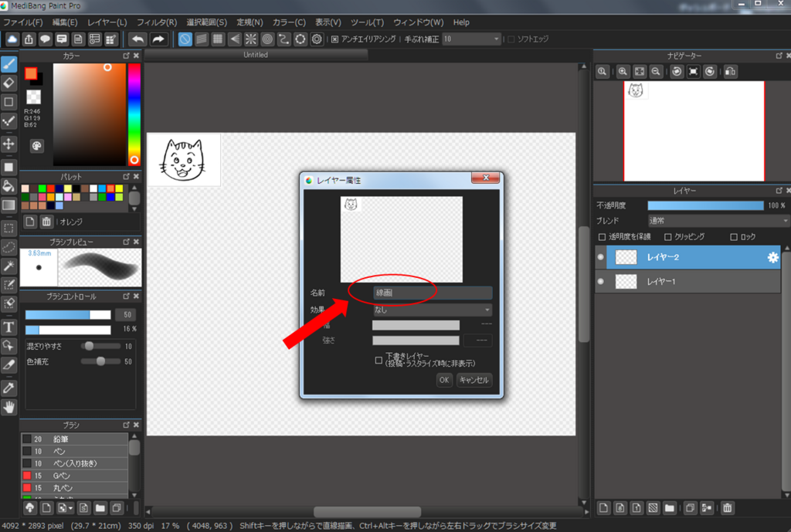Undock the ブラシ panel
This screenshot has width=791, height=532.
[x=126, y=425]
